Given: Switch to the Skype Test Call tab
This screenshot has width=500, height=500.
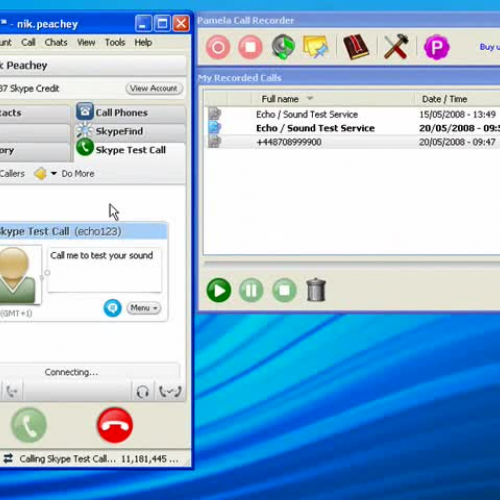Looking at the screenshot, I should (x=130, y=150).
